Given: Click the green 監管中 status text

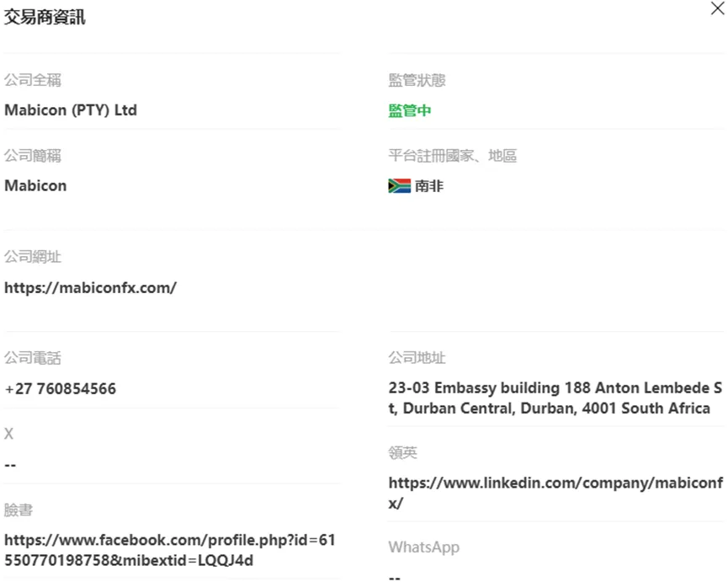Looking at the screenshot, I should pyautogui.click(x=410, y=110).
